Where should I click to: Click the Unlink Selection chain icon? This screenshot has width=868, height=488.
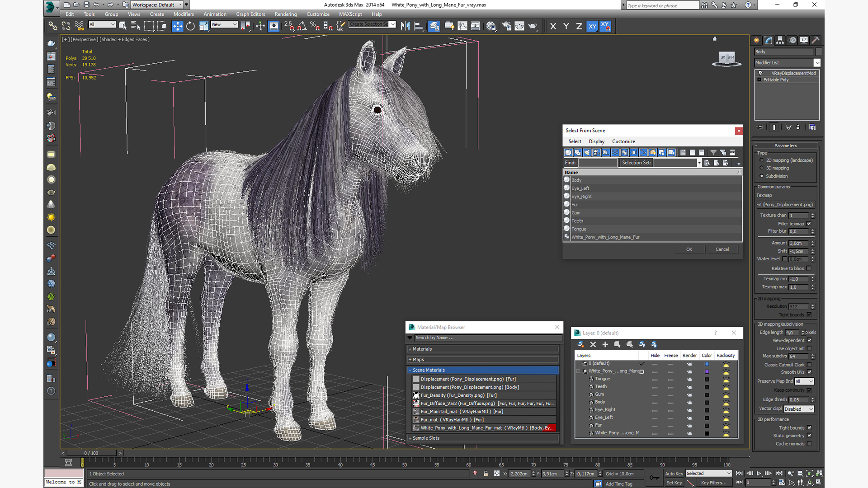(x=66, y=26)
